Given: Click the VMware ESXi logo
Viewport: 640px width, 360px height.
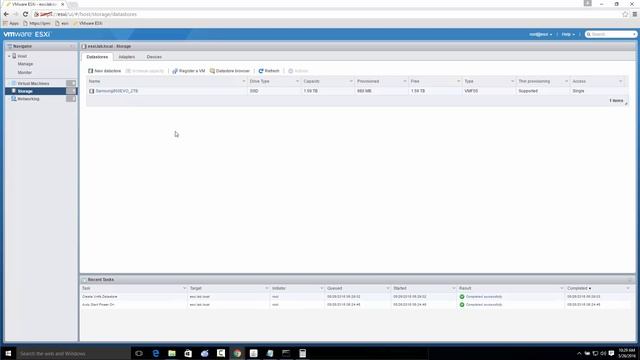Looking at the screenshot, I should click(27, 34).
